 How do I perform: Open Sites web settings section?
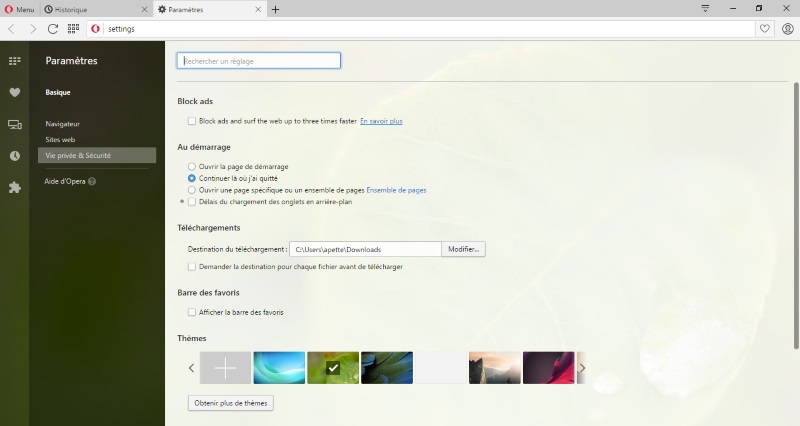tap(60, 139)
